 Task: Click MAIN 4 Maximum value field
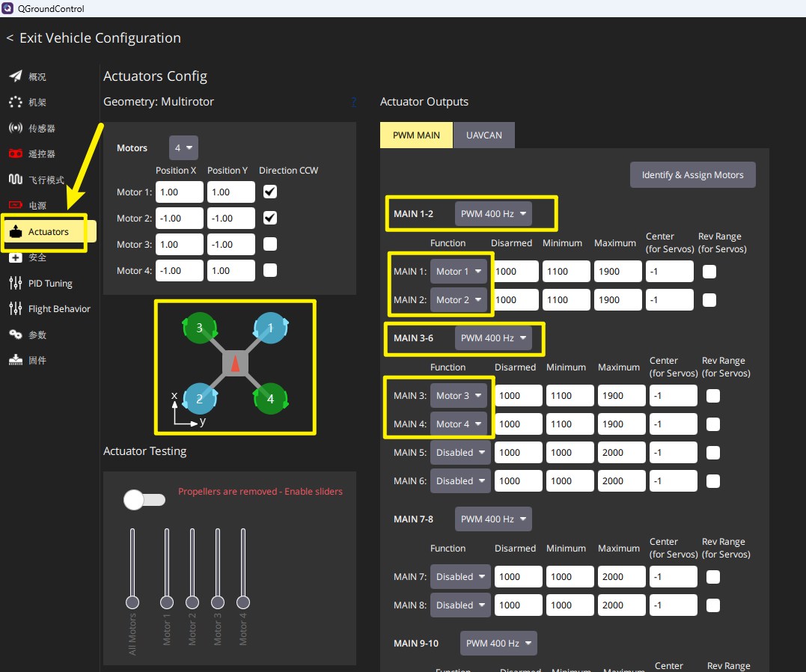[x=621, y=424]
